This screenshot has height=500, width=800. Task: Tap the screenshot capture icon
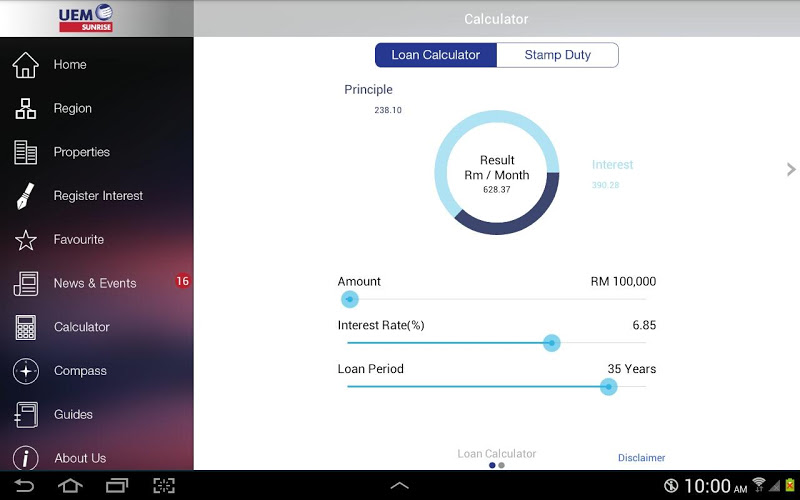tap(164, 485)
